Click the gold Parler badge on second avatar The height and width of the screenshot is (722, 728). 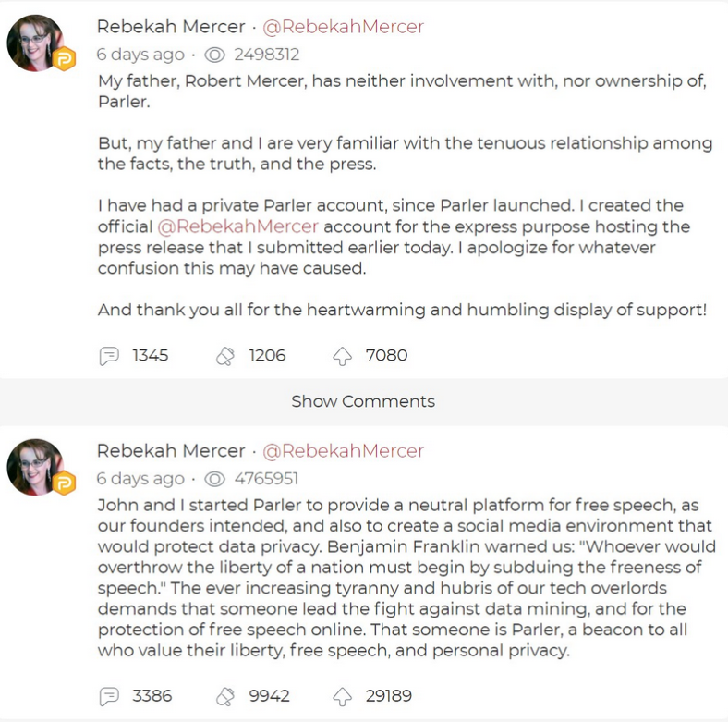tap(64, 483)
